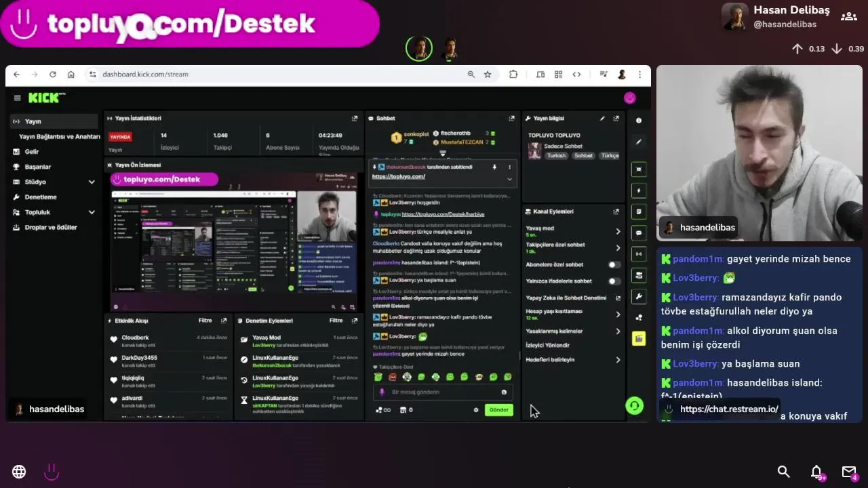Click the stream preview thumbnail

[x=233, y=242]
